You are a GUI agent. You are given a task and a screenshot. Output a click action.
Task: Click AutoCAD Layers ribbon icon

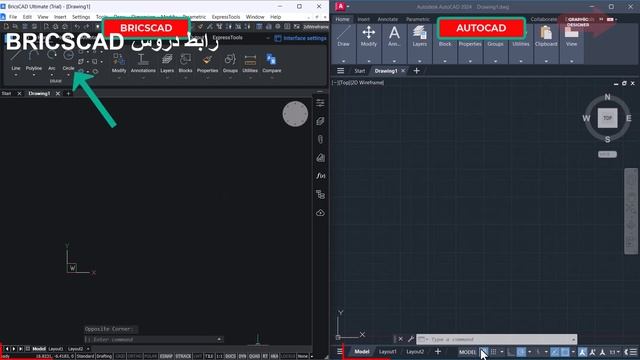pos(419,33)
